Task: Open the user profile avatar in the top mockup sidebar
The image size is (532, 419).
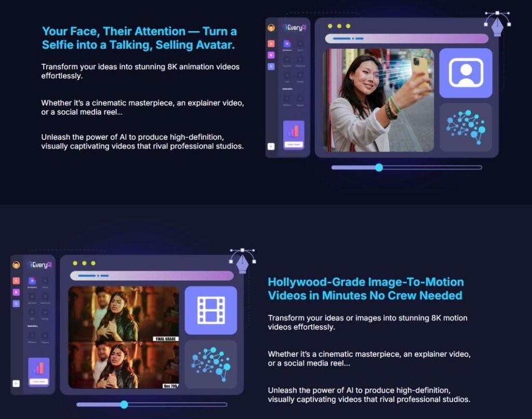Action: (x=271, y=28)
